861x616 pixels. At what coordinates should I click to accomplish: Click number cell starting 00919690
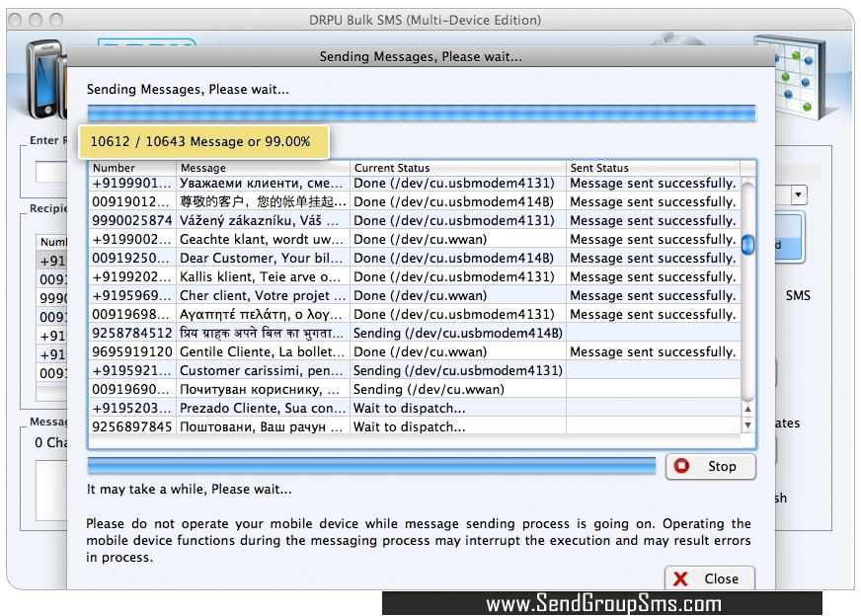(132, 389)
